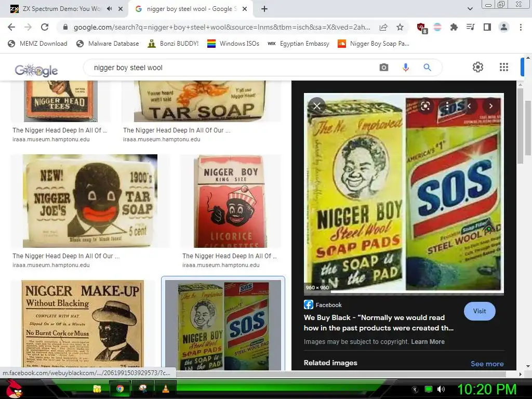532x399 pixels.
Task: Select Chrome in the taskbar
Action: pyautogui.click(x=120, y=389)
